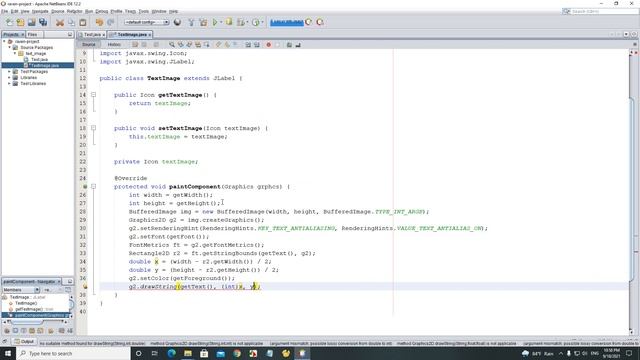This screenshot has height=360, width=640.
Task: Click the Save All toolbar icon
Action: tap(43, 22)
